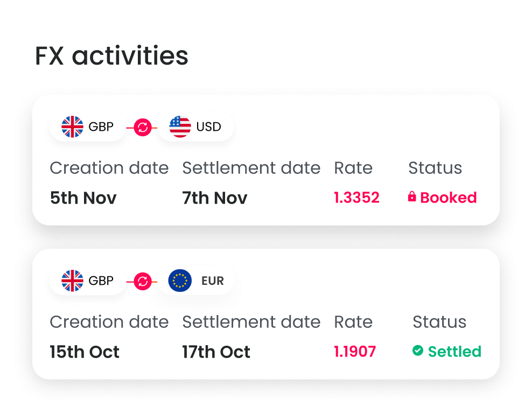Click the 7th Nov settlement date
Screen dimensions: 532x420
(214, 198)
